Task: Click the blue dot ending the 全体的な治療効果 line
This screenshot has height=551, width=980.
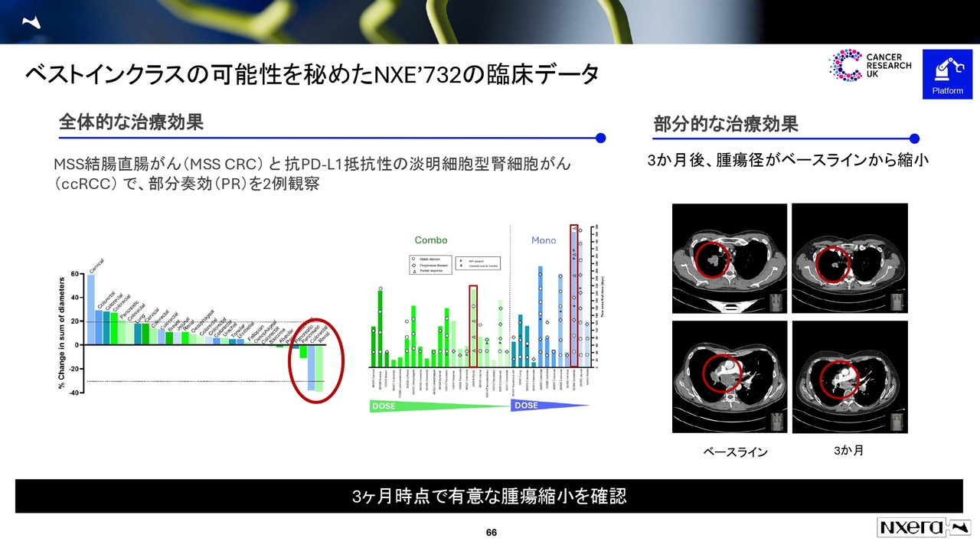Action: [x=601, y=139]
